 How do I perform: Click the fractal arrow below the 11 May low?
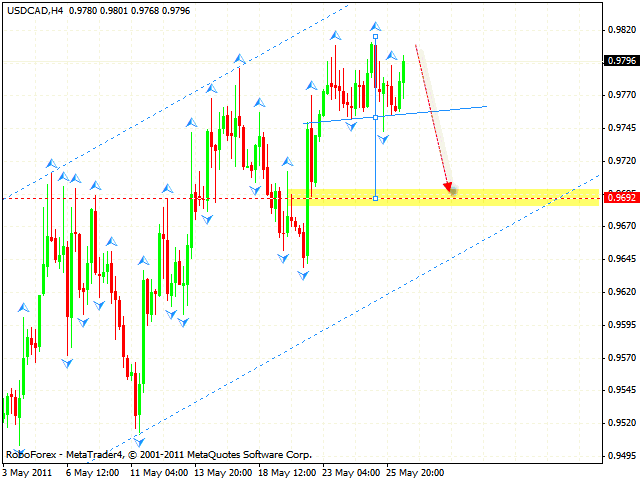135,439
